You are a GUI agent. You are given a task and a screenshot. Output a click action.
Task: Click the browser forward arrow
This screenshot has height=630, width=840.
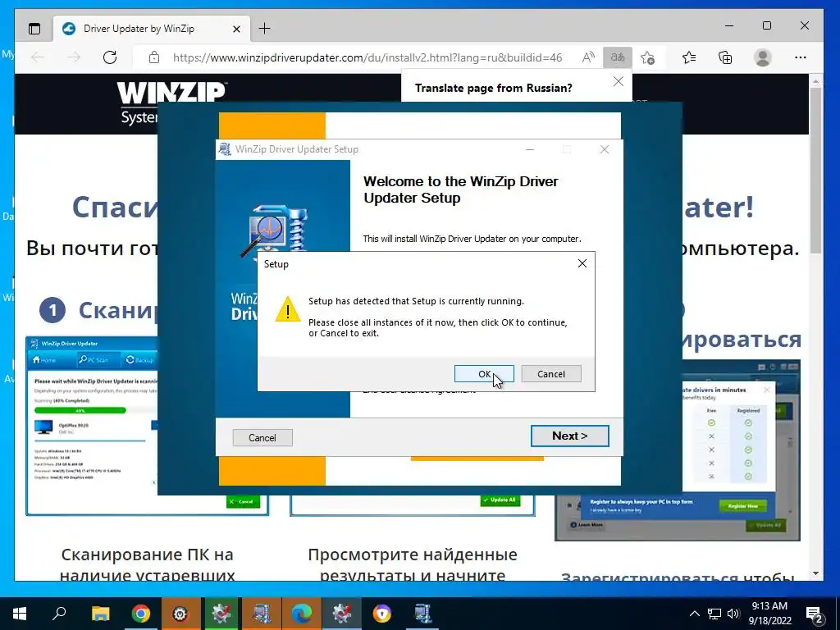pyautogui.click(x=74, y=57)
